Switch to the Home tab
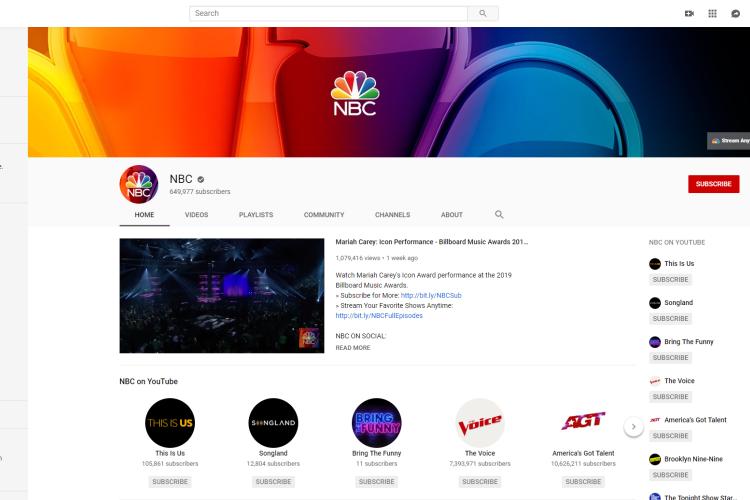The image size is (750, 500). pos(144,215)
